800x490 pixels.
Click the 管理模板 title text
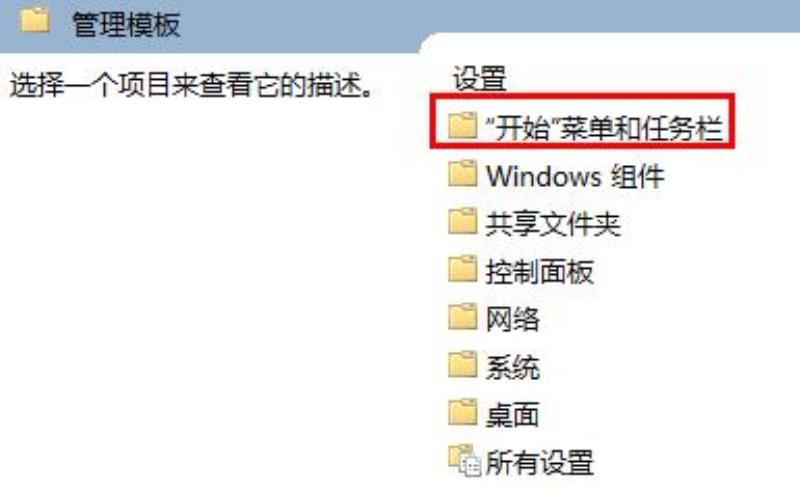(x=126, y=24)
